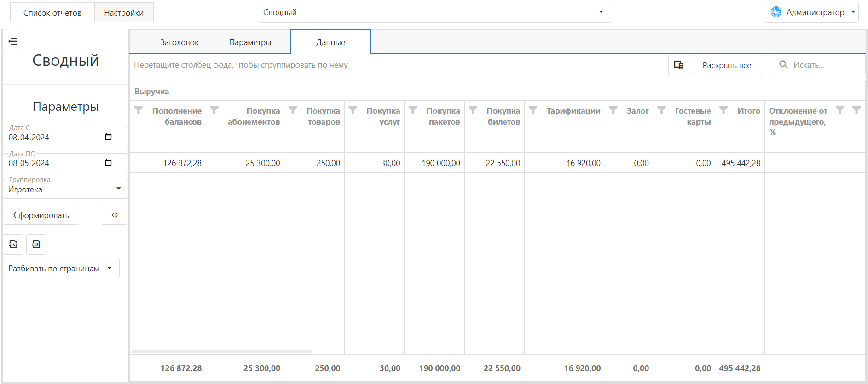This screenshot has height=384, width=868.
Task: Open the Настройки tab
Action: pos(124,12)
